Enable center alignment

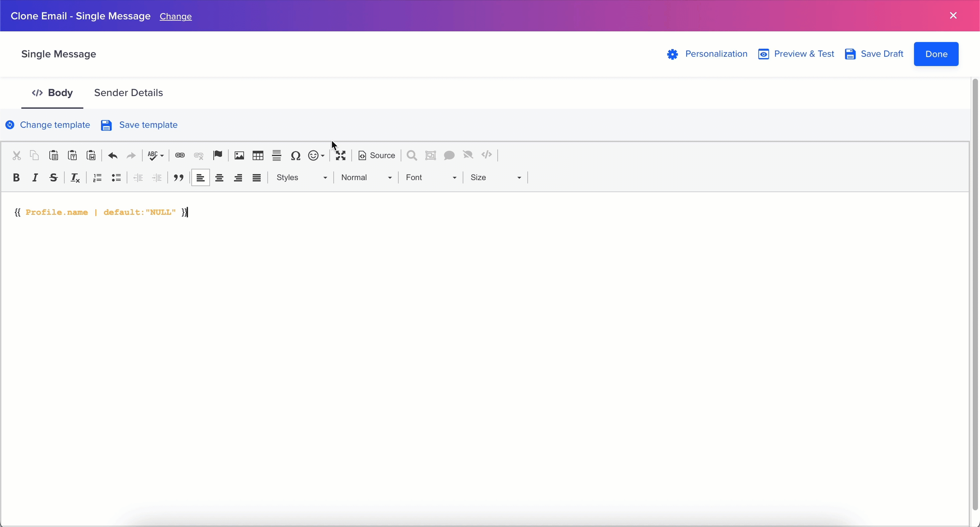219,177
